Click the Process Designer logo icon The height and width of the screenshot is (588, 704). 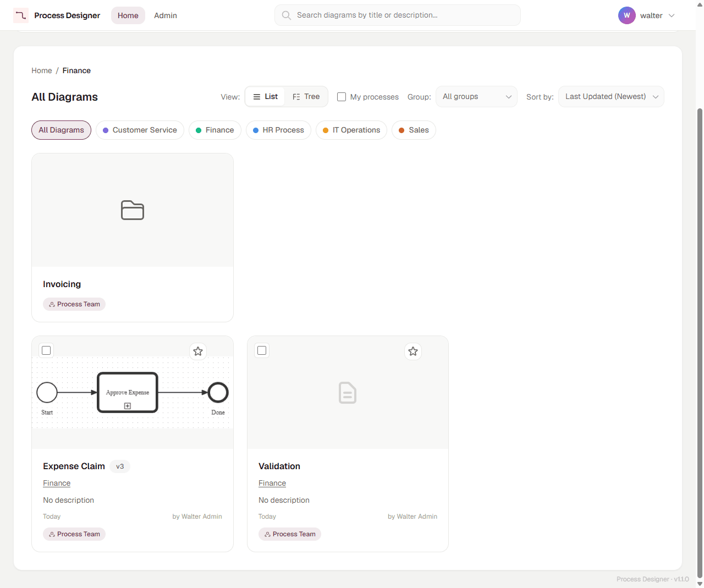click(x=21, y=15)
